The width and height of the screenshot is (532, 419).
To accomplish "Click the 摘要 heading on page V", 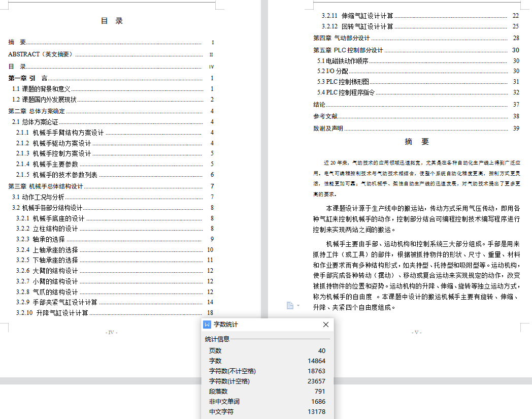I will click(x=417, y=142).
